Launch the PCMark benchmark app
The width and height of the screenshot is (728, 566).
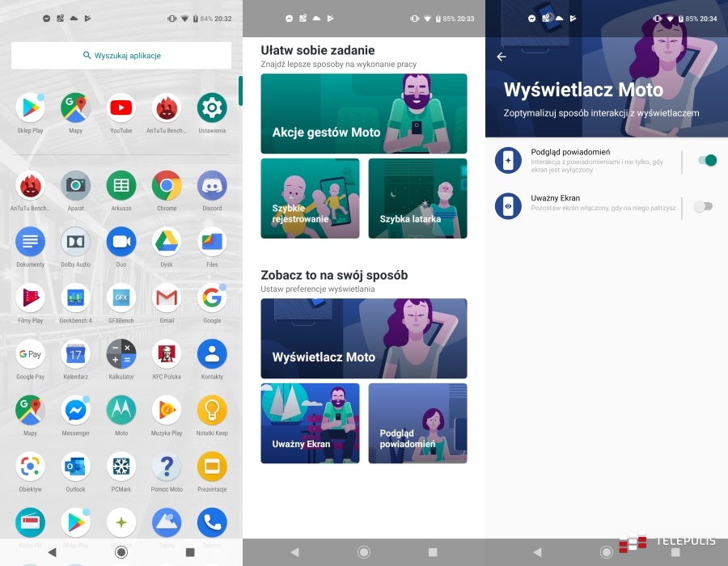pos(121,467)
